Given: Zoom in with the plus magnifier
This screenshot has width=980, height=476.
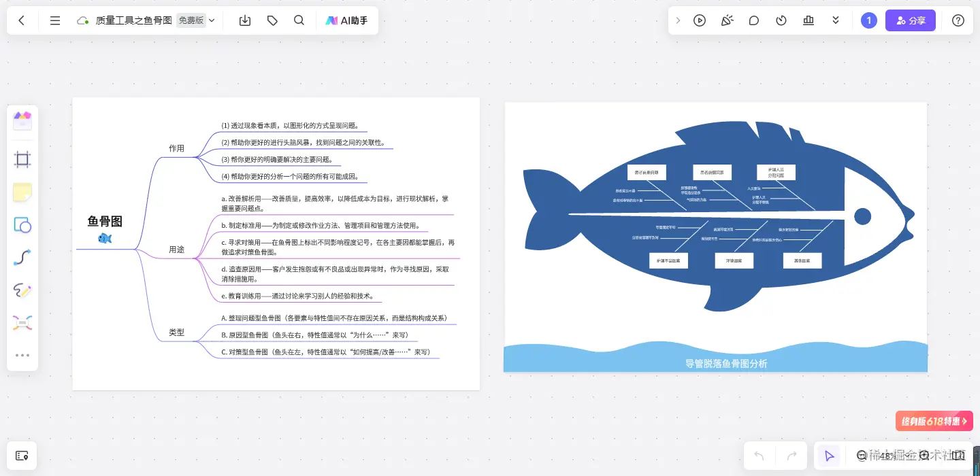Looking at the screenshot, I should point(924,456).
